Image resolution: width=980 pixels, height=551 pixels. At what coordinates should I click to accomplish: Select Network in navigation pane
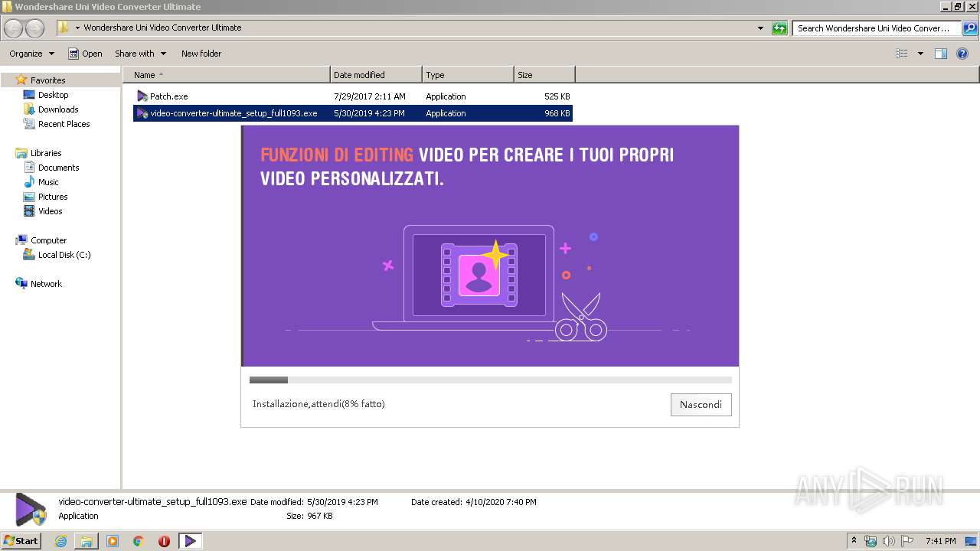(46, 284)
